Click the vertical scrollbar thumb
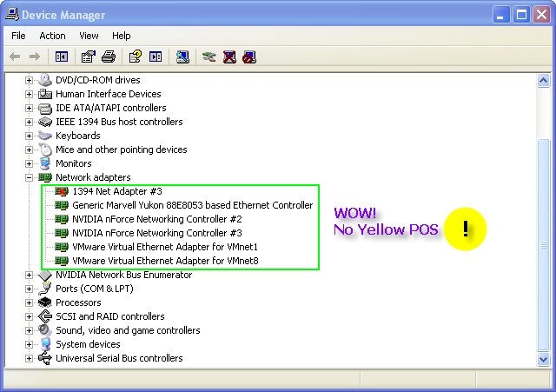Viewport: 556px width, 392px height. tap(543, 244)
